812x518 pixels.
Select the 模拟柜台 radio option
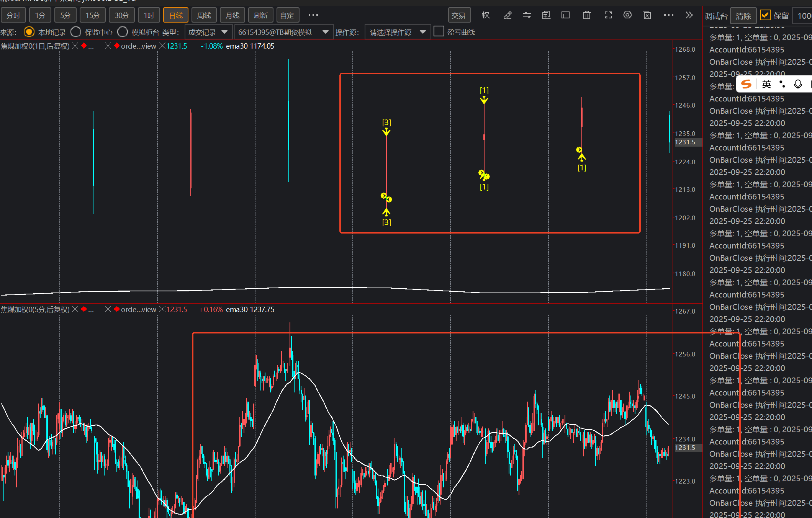point(123,32)
